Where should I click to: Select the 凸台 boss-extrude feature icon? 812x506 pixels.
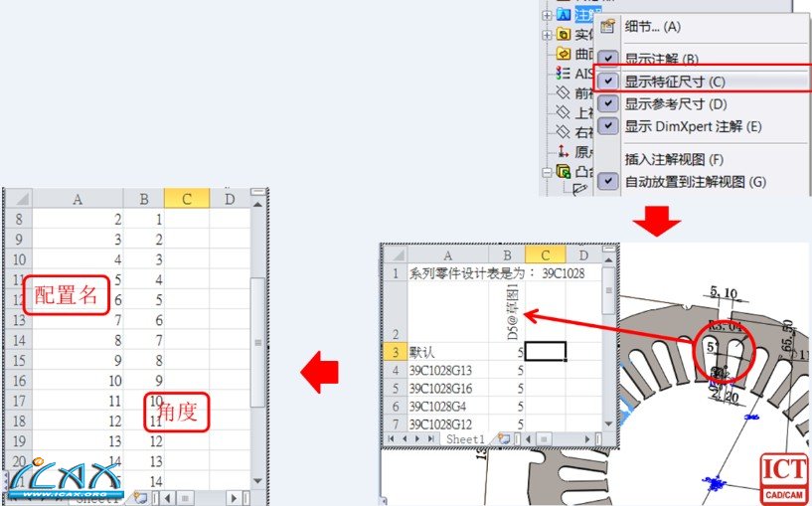point(564,171)
